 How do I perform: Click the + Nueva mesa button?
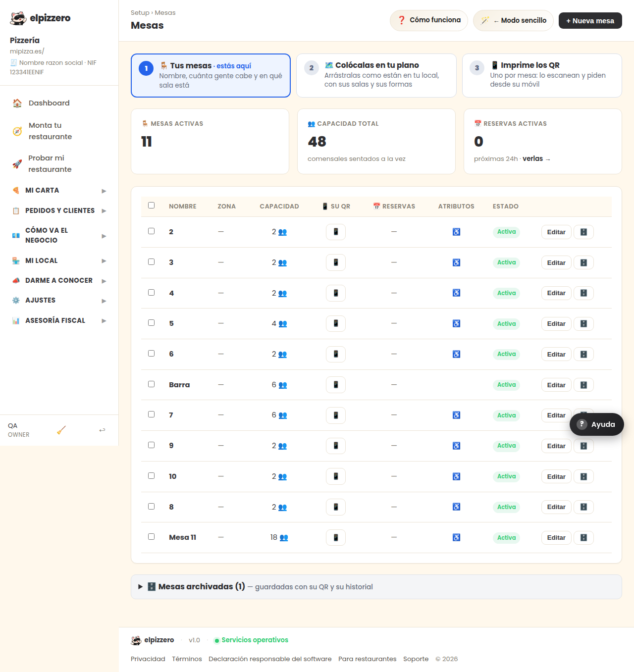tap(590, 21)
